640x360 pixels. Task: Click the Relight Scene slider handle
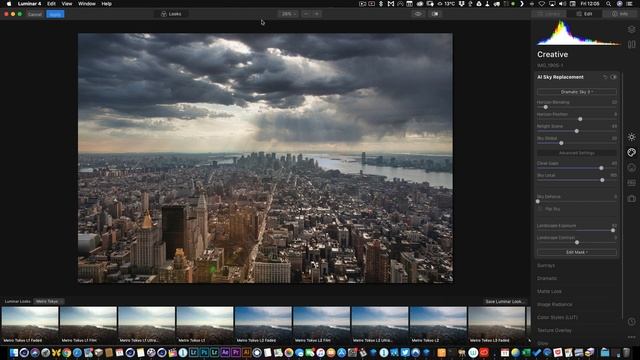click(x=577, y=131)
